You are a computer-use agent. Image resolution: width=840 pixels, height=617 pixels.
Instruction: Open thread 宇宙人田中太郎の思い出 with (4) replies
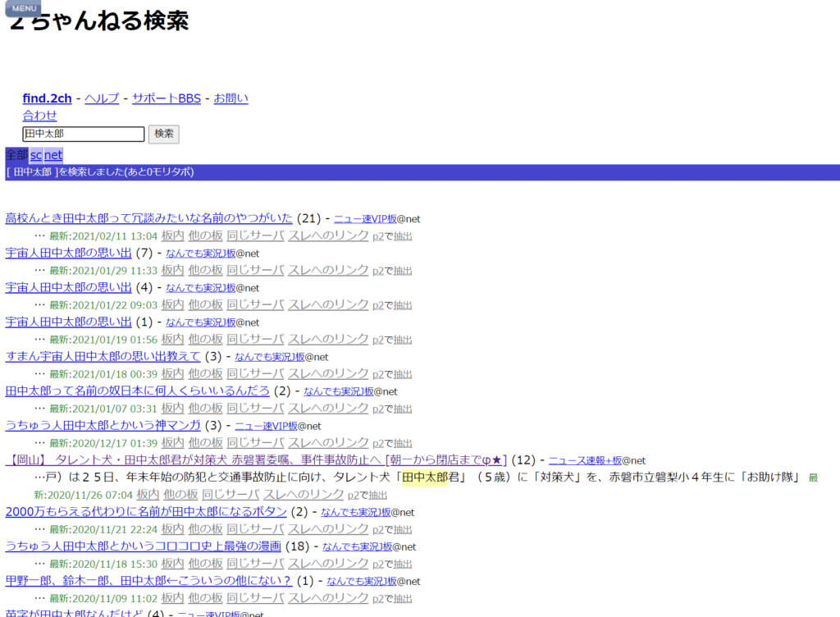(69, 287)
